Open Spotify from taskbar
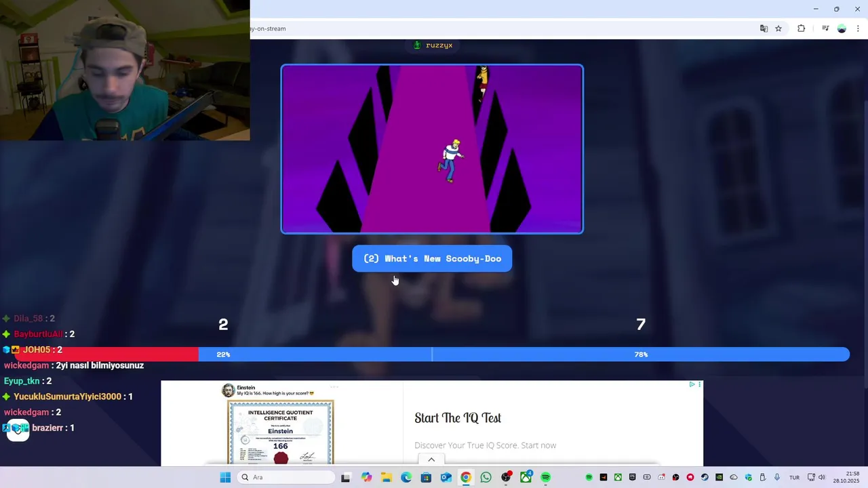The height and width of the screenshot is (488, 868). tap(546, 477)
